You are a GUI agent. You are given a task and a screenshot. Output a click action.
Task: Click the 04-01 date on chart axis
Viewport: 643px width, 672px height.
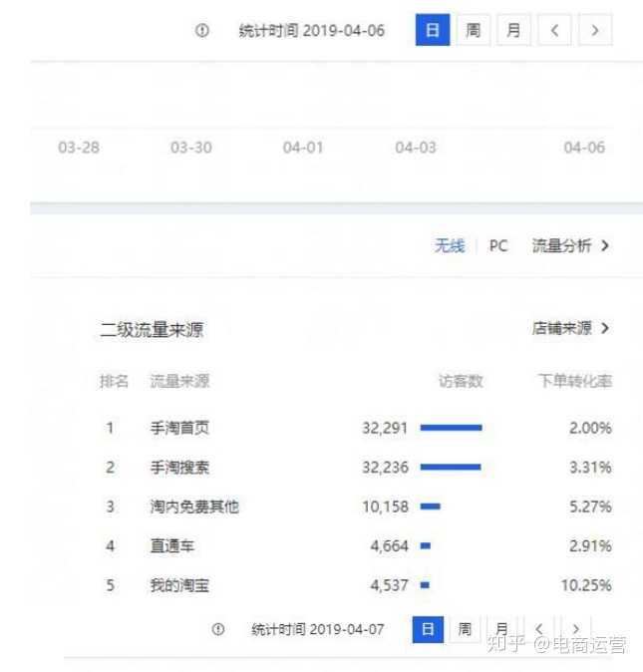[x=303, y=148]
